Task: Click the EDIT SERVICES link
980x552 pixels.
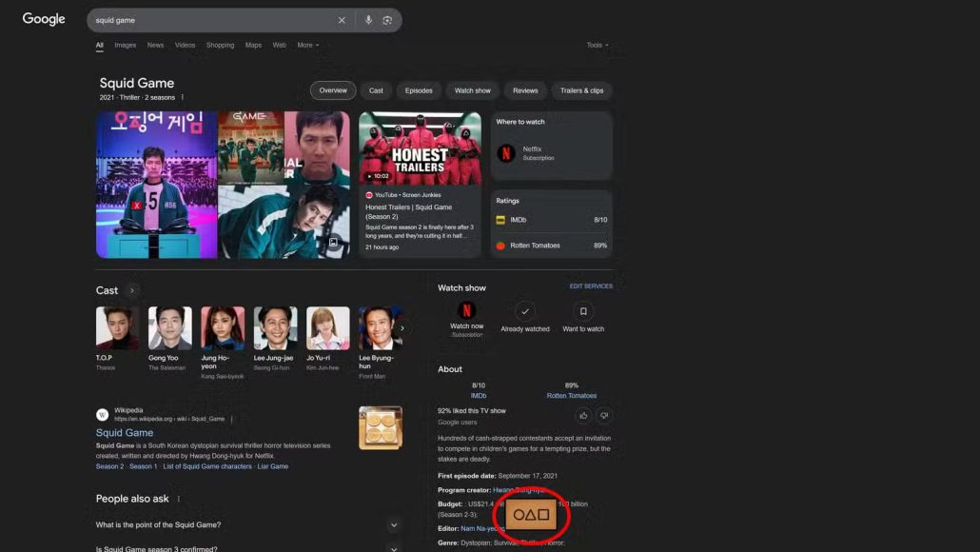Action: (591, 286)
